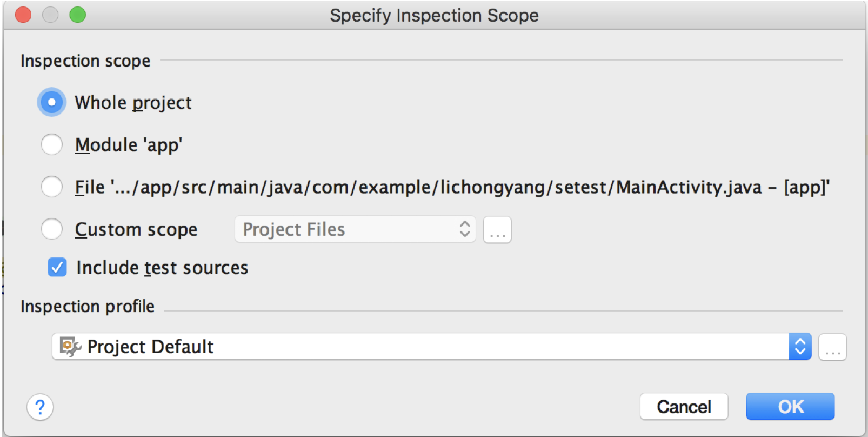The image size is (868, 437).
Task: Select the Whole project radio button
Action: (51, 102)
